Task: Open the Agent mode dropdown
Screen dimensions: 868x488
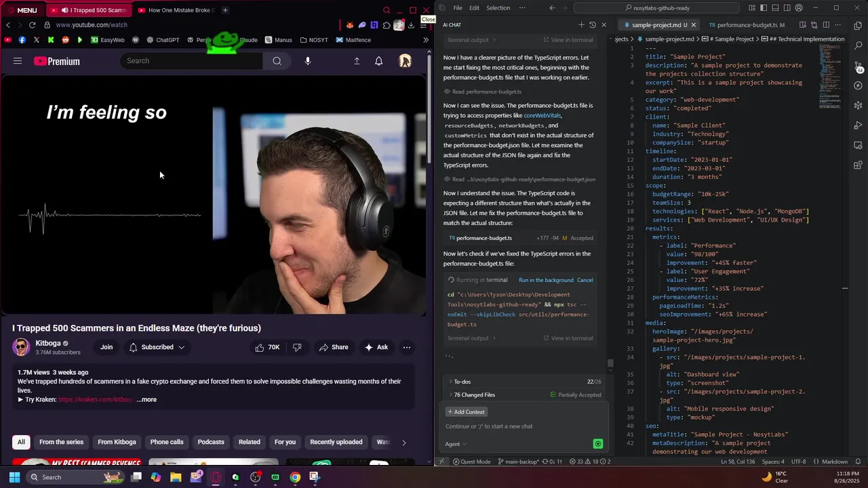Action: pos(455,444)
